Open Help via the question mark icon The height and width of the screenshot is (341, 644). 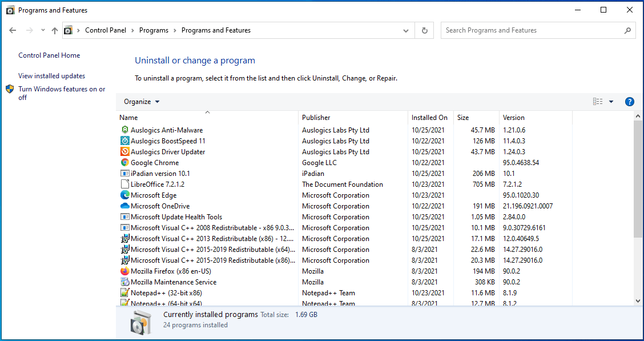[629, 101]
